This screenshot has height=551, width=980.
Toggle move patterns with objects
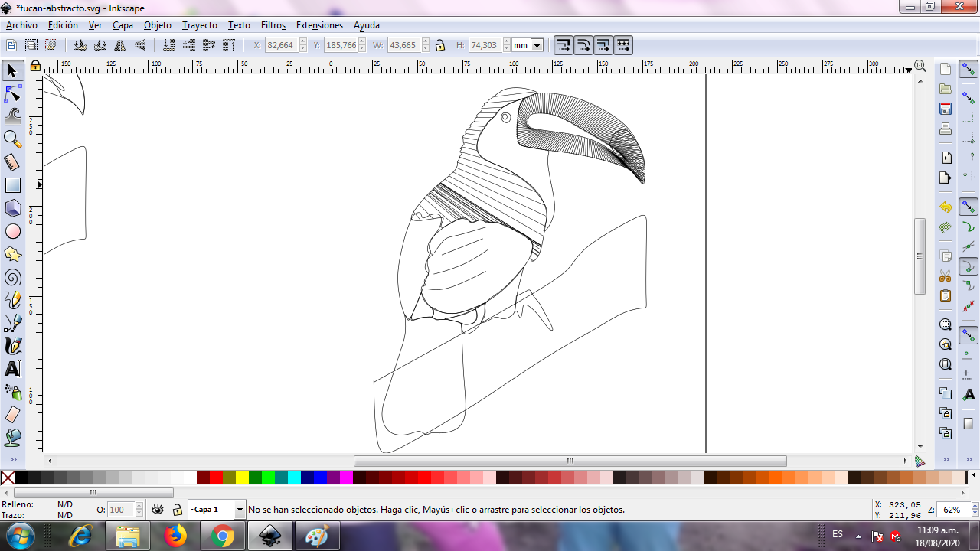click(x=623, y=45)
